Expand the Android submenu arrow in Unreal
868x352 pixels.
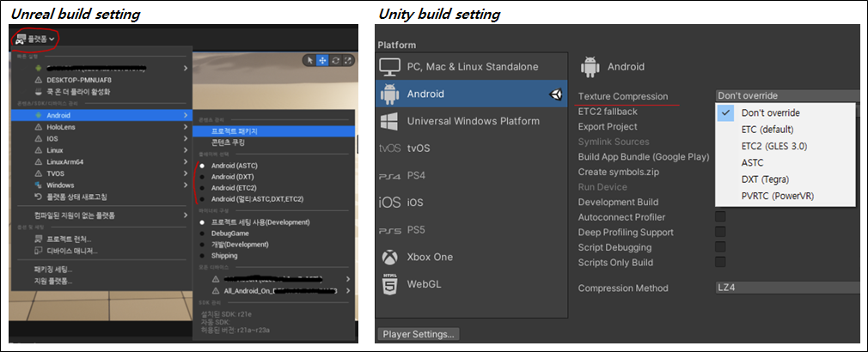coord(185,116)
